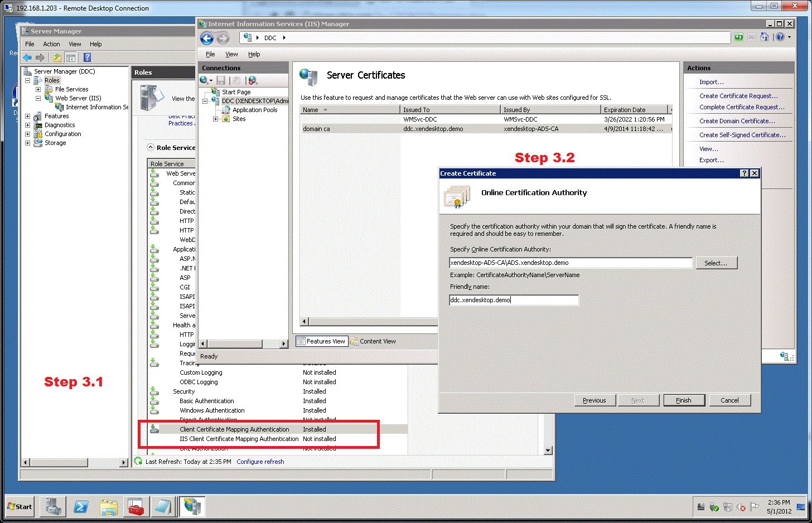Open Windows Explorer folder from the taskbar

(x=109, y=507)
